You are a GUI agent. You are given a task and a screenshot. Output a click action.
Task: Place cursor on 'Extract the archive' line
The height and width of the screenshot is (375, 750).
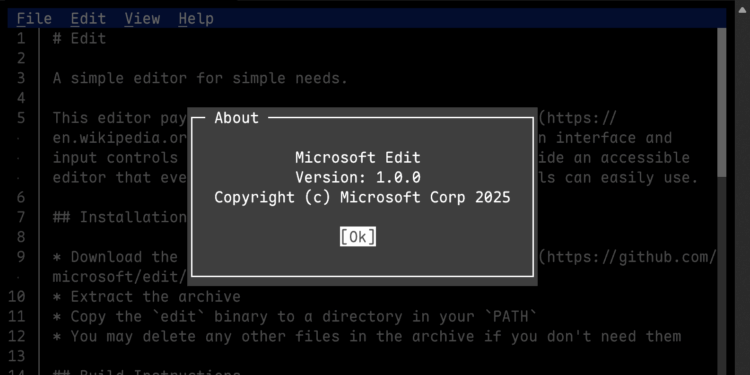click(x=146, y=297)
